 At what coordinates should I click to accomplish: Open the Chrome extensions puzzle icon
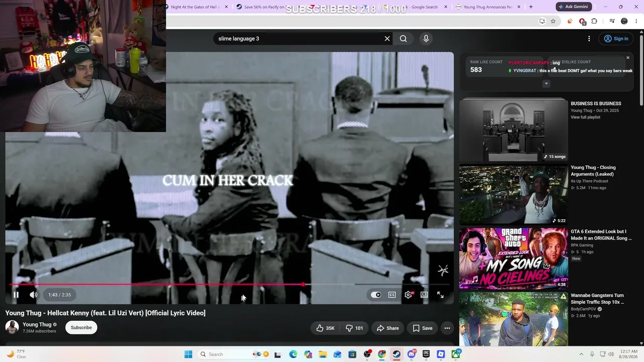pos(594,21)
